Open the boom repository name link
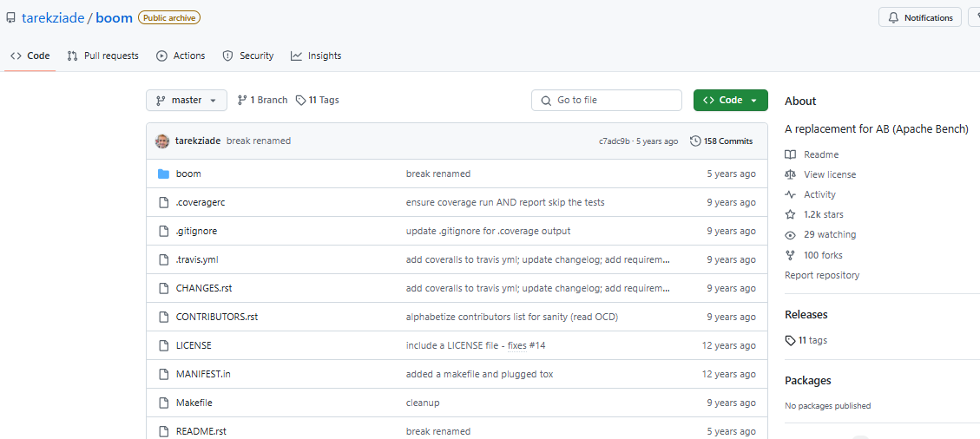The width and height of the screenshot is (980, 439). point(114,17)
